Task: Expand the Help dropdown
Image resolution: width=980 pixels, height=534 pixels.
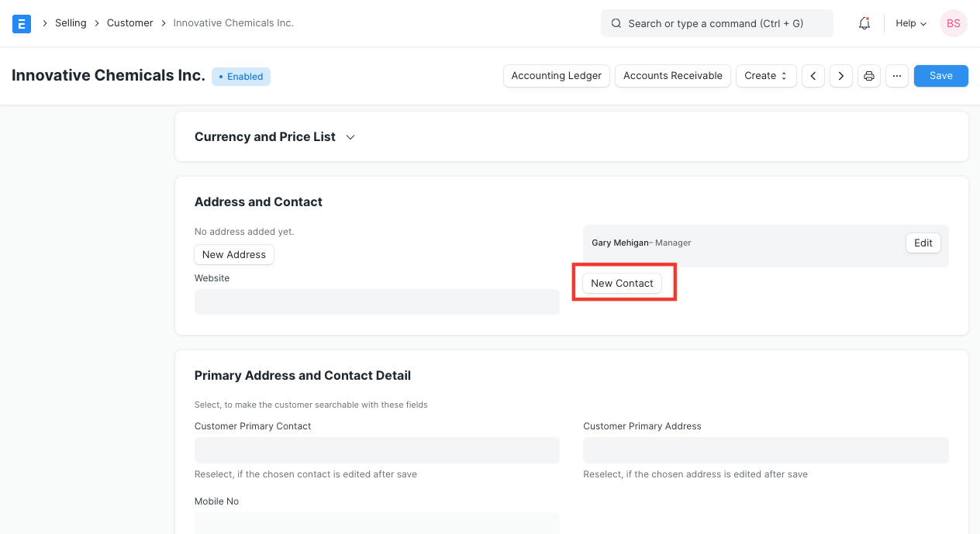Action: pyautogui.click(x=911, y=23)
